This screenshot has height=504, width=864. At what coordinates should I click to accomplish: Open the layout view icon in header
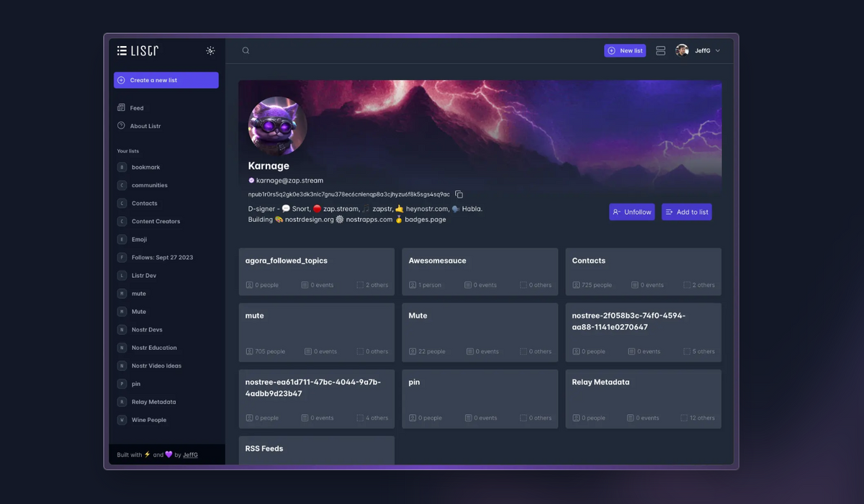click(660, 50)
